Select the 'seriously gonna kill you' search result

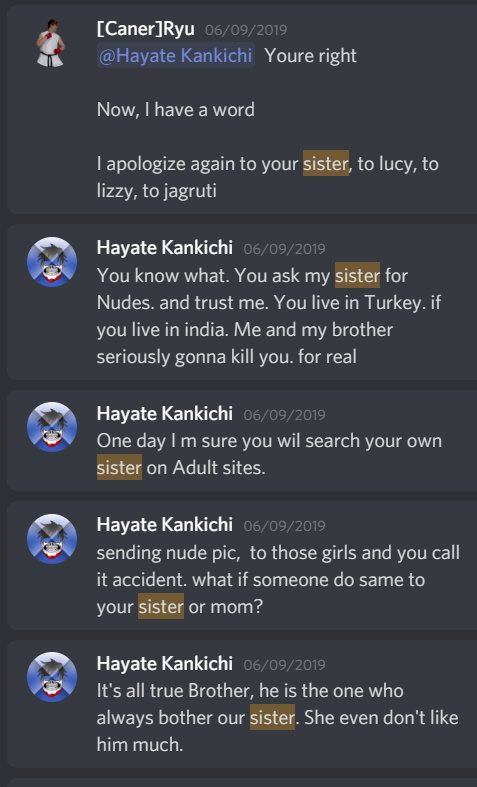click(242, 302)
